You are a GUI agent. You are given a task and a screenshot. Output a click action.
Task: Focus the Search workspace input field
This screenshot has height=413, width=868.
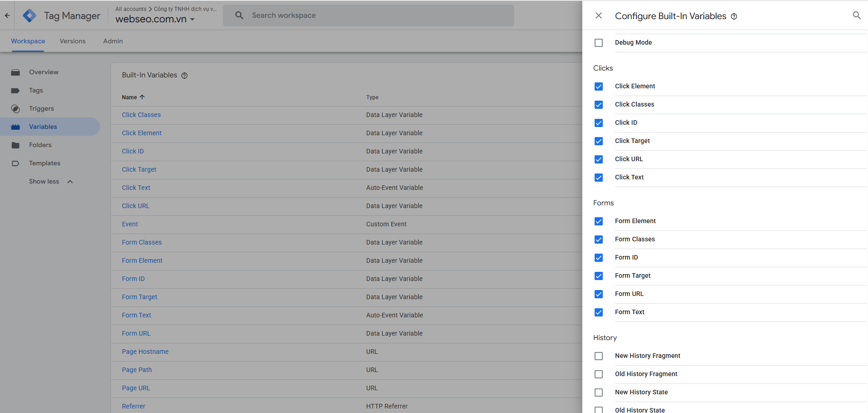tap(368, 15)
